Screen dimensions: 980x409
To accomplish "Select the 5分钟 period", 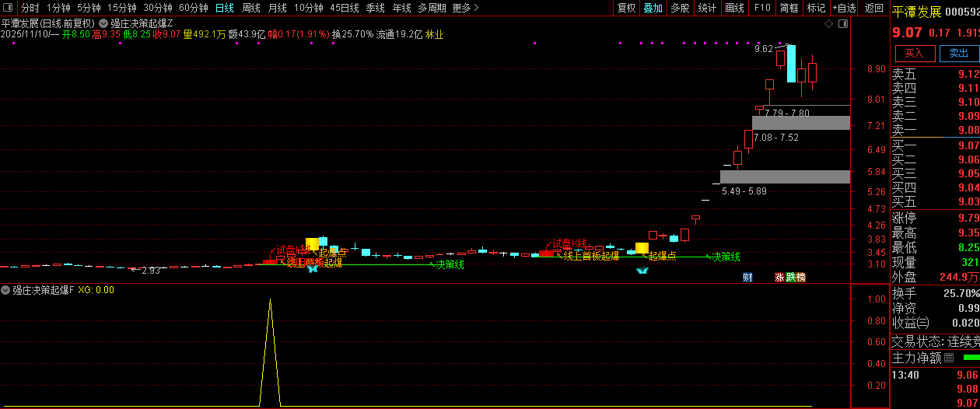I will click(89, 8).
